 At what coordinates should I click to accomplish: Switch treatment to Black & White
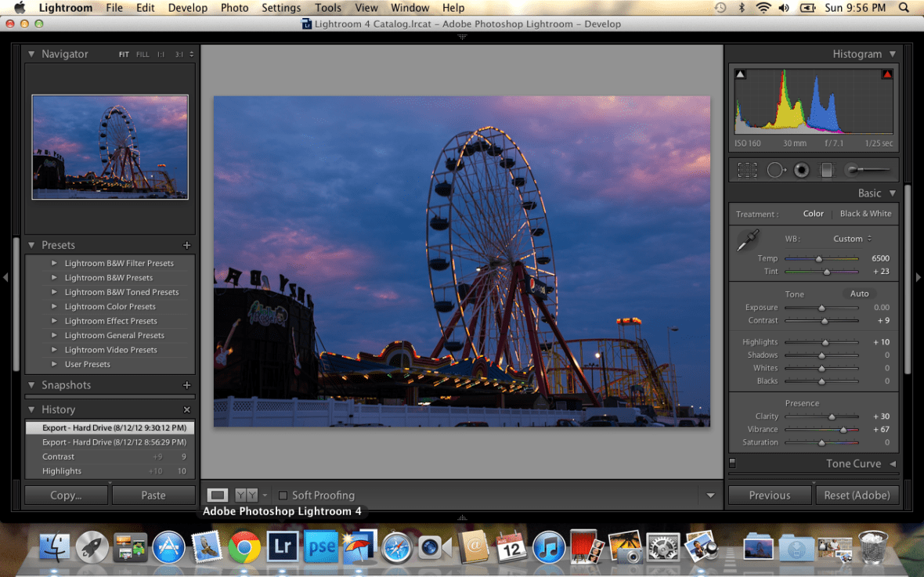[865, 214]
